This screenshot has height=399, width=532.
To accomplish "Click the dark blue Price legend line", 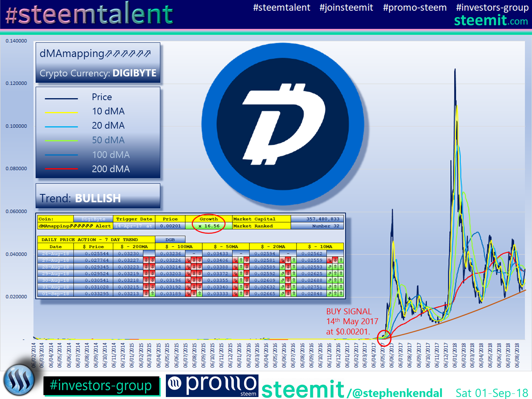I will 61,99.
